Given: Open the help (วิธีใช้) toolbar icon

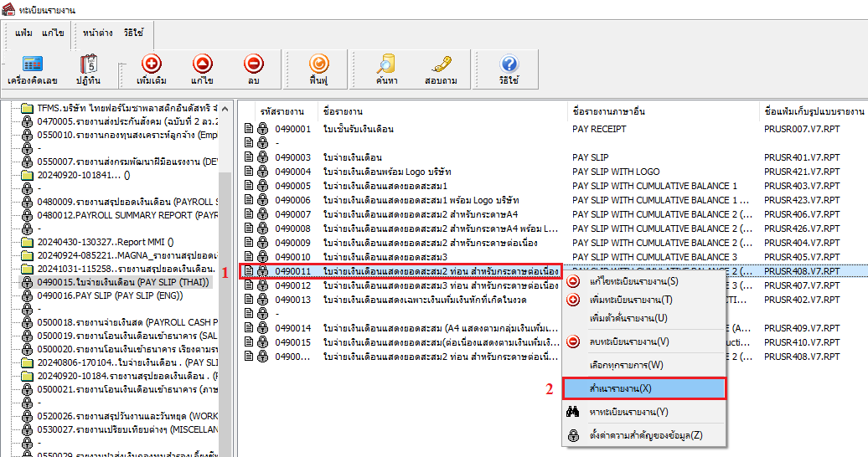Looking at the screenshot, I should tap(509, 69).
